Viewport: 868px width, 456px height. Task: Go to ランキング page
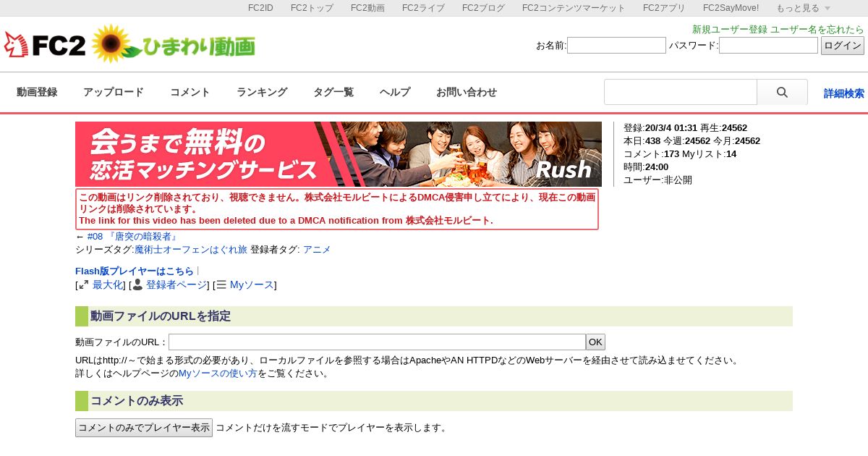[262, 92]
